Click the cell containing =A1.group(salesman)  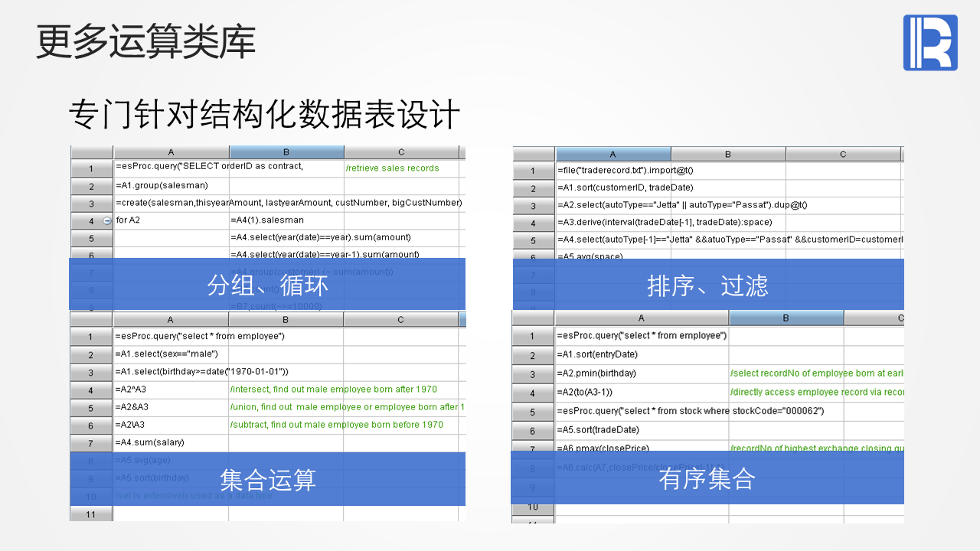coord(171,185)
